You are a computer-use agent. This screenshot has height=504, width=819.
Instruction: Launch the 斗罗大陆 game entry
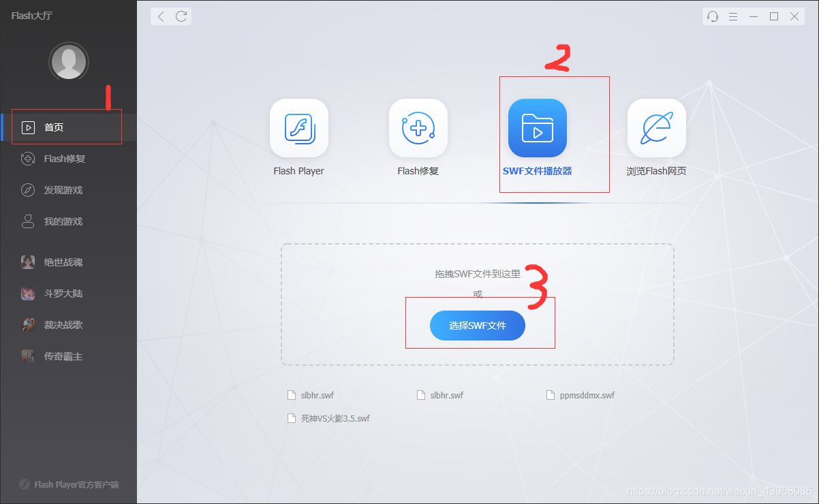(68, 294)
